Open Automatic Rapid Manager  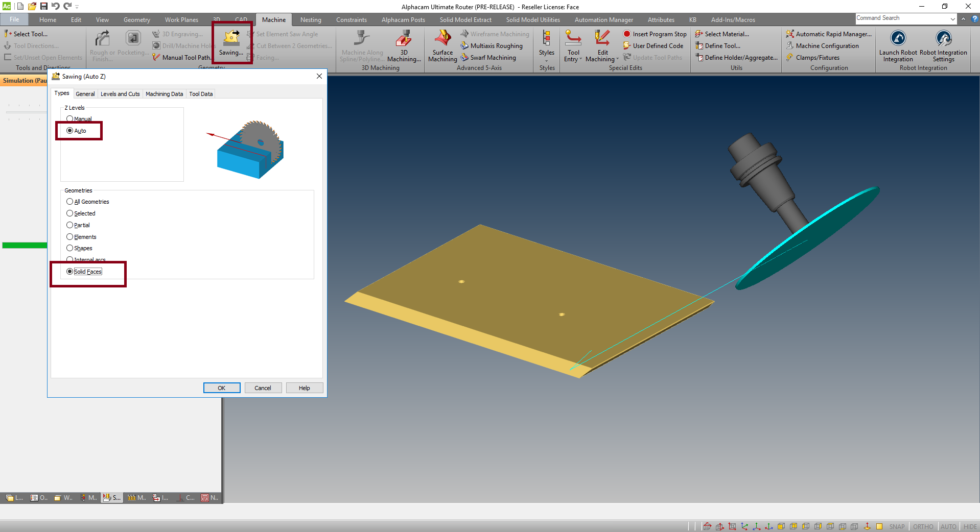[x=829, y=34]
